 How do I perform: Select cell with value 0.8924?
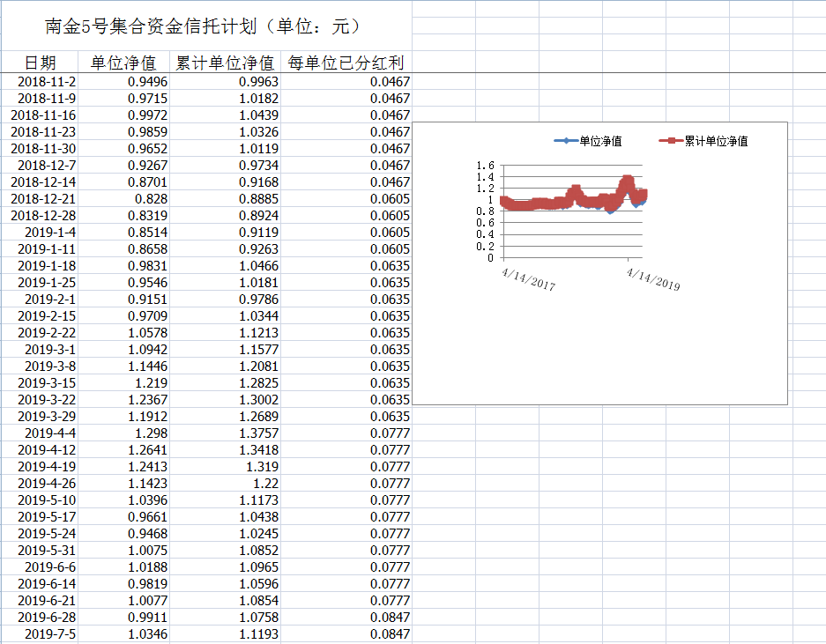click(225, 215)
